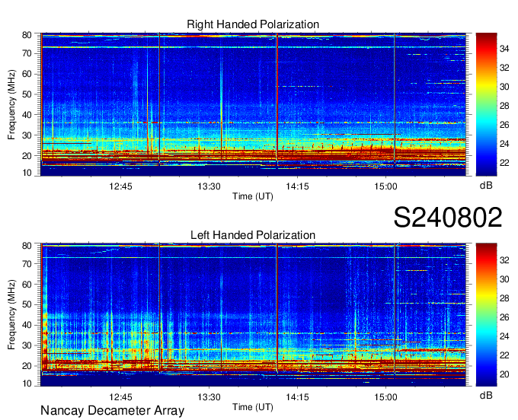This screenshot has height=420, width=518.
Task: Click inside the Left Handed Polarization spectrogram
Action: (x=254, y=315)
